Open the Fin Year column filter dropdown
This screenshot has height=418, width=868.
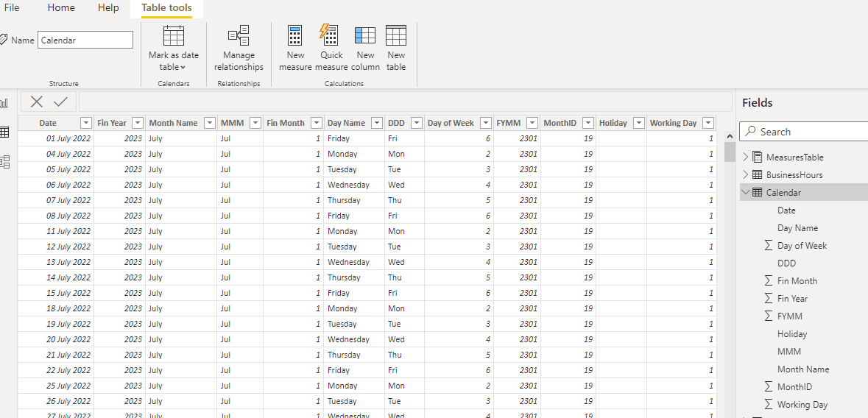[x=137, y=123]
